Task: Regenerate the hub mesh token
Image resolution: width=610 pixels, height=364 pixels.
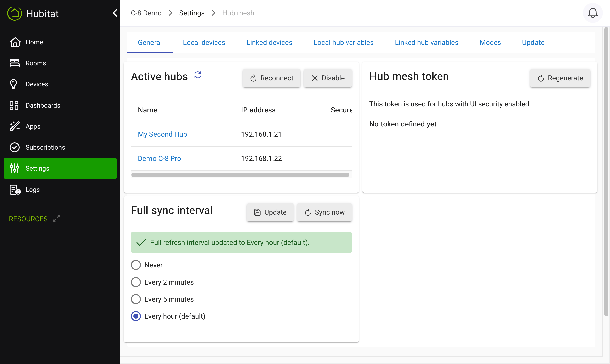Action: click(560, 78)
